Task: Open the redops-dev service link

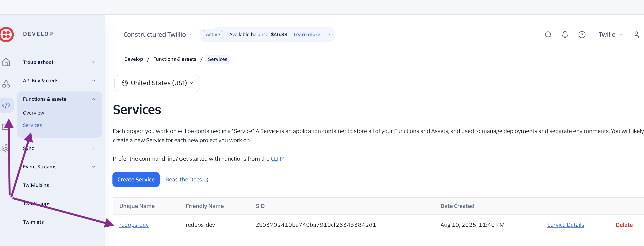Action: coord(134,225)
